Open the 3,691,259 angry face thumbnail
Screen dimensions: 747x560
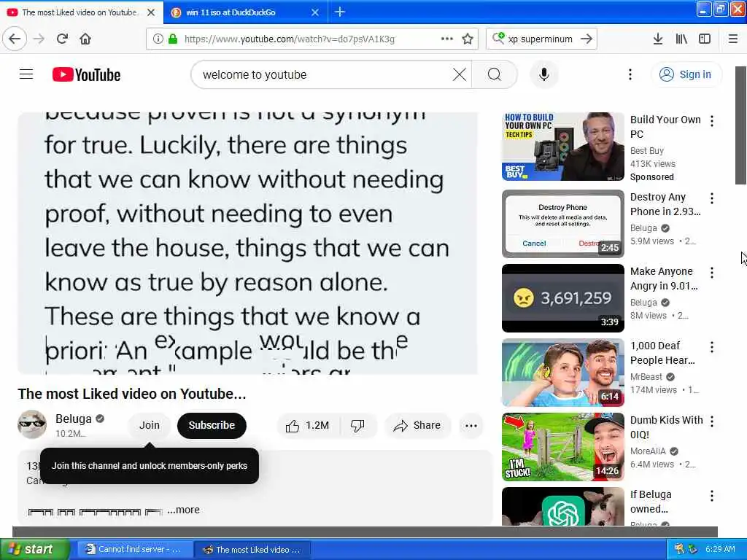click(562, 298)
